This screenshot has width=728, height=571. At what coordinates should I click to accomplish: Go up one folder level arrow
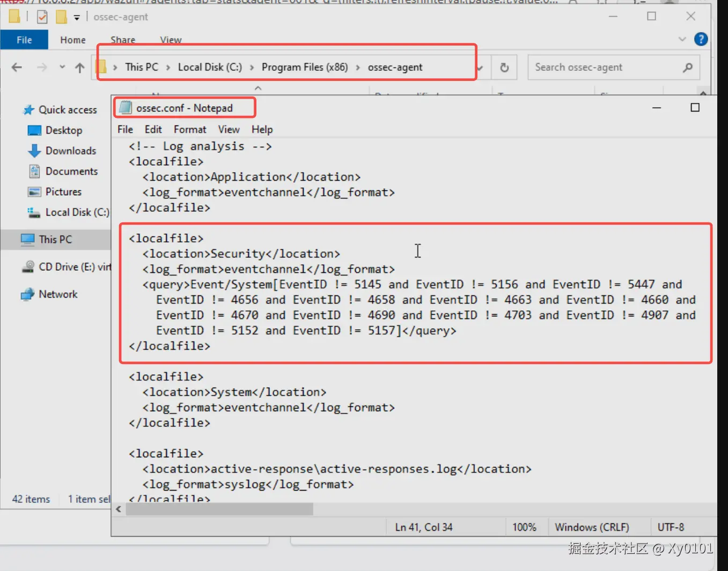pyautogui.click(x=80, y=68)
